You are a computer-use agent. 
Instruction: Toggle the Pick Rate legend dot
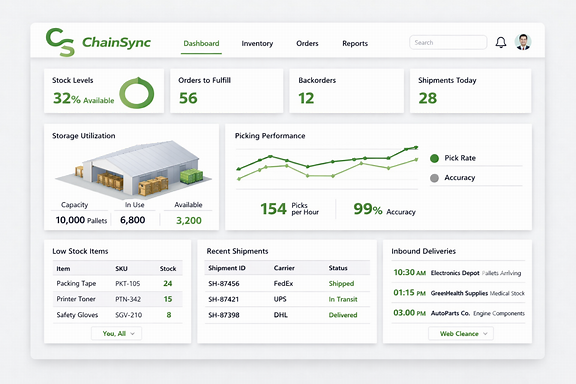point(434,158)
